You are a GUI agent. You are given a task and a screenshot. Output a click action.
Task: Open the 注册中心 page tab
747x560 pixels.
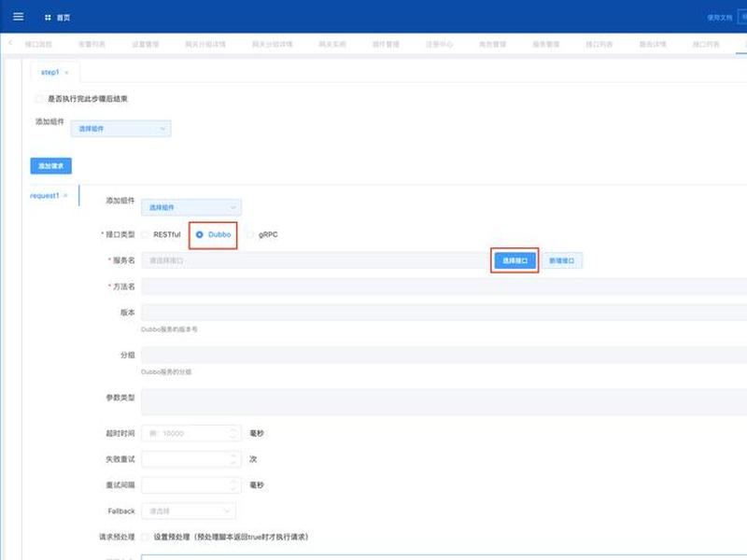pyautogui.click(x=439, y=44)
